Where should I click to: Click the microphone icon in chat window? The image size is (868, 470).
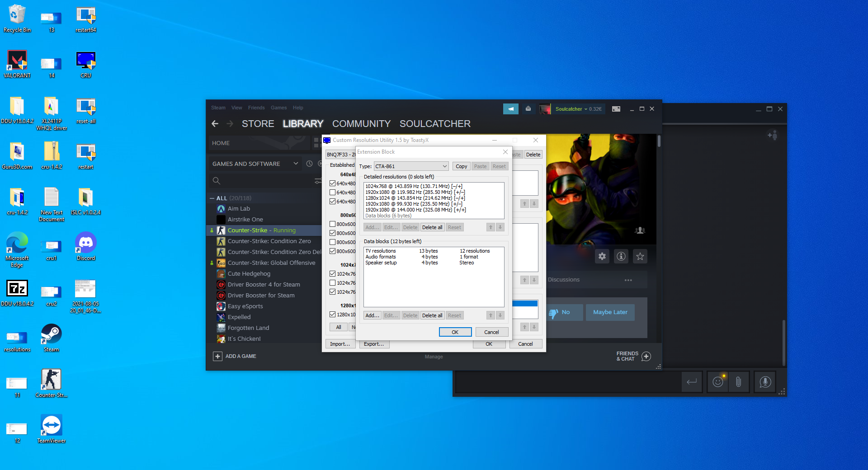(x=765, y=382)
